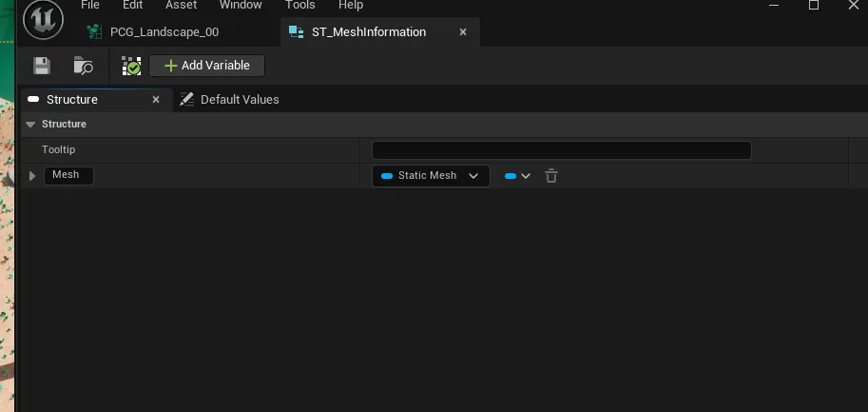Click the ST_MeshInformation tab icon

coord(297,32)
